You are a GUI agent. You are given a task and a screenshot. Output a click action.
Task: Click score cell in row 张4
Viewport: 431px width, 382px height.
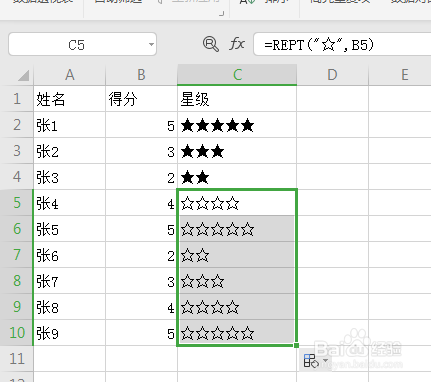(x=141, y=203)
